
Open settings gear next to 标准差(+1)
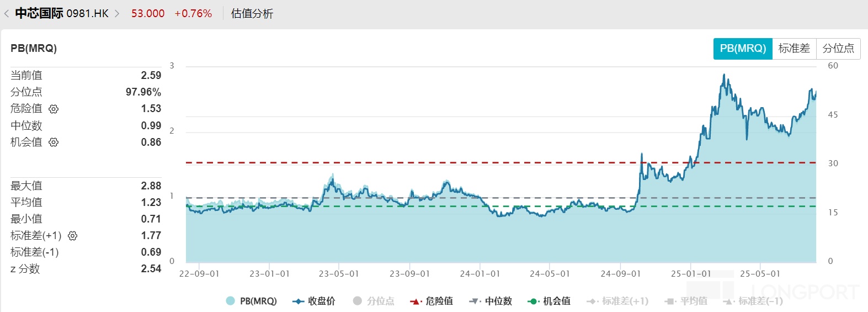73,236
